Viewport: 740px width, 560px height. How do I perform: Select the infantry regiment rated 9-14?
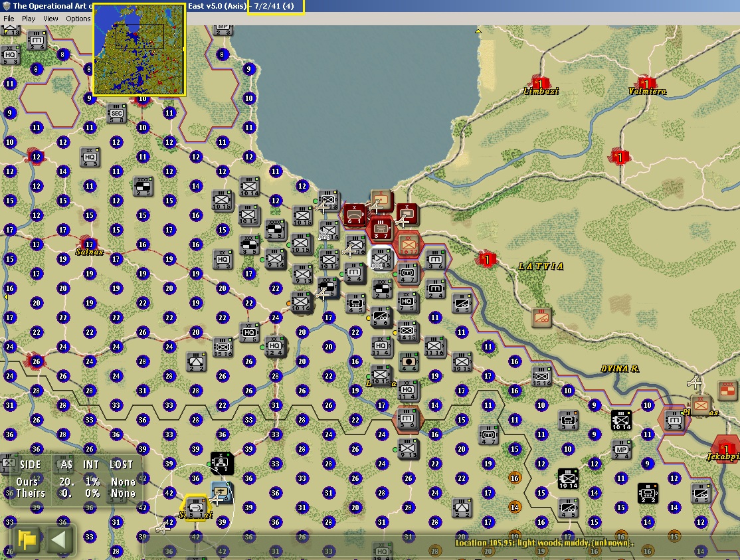pyautogui.click(x=276, y=260)
